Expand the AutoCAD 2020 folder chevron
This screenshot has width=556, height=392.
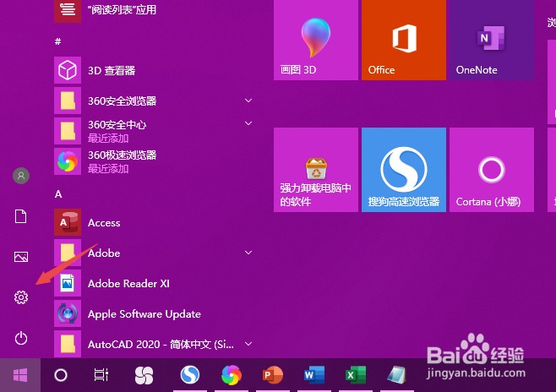click(248, 344)
